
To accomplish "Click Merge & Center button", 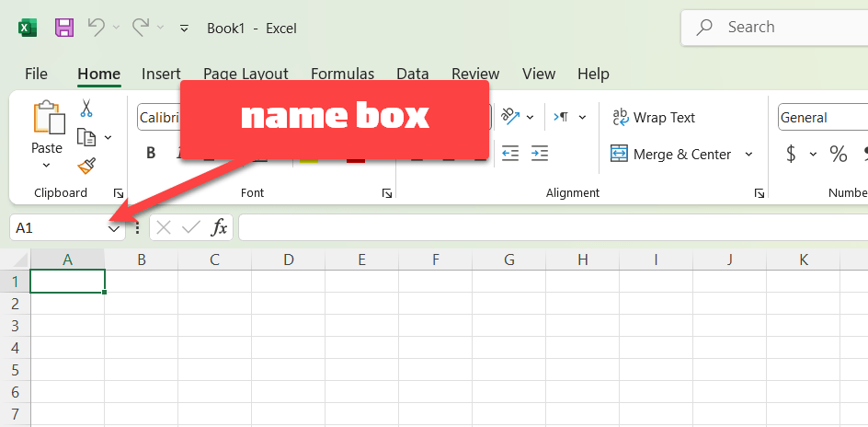I will point(671,154).
